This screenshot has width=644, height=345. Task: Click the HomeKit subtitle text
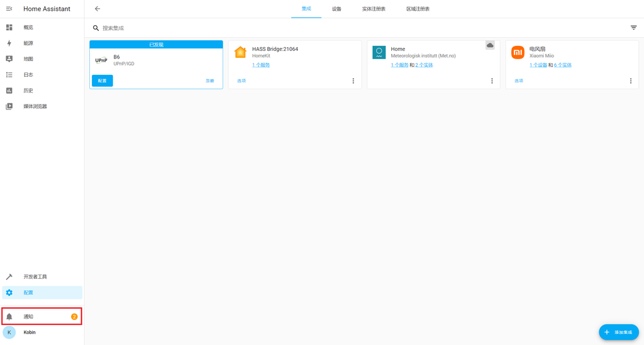coord(261,56)
